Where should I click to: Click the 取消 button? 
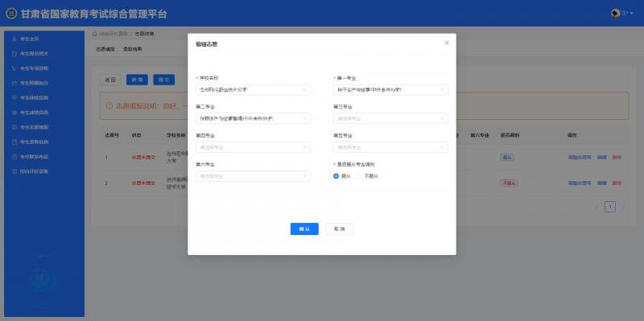339,229
